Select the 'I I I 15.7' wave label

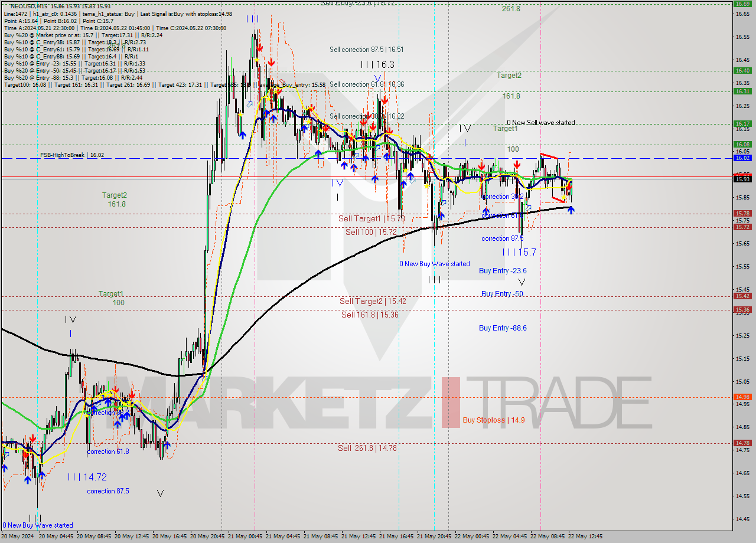tap(519, 252)
